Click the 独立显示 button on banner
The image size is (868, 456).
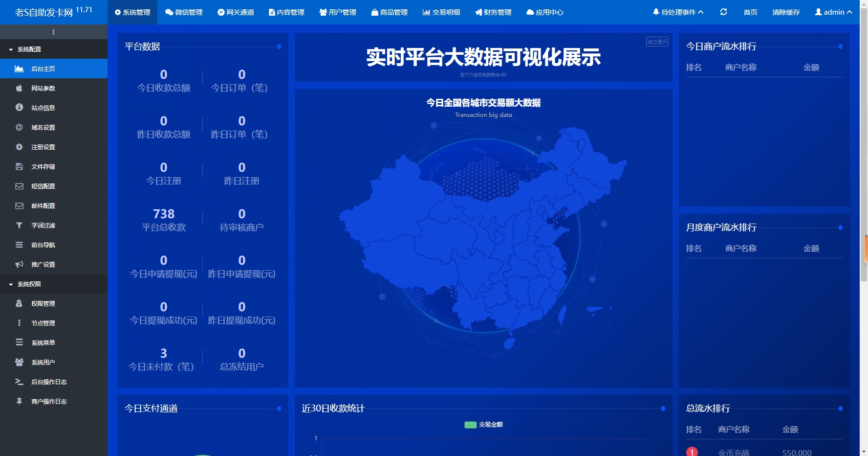tap(657, 42)
